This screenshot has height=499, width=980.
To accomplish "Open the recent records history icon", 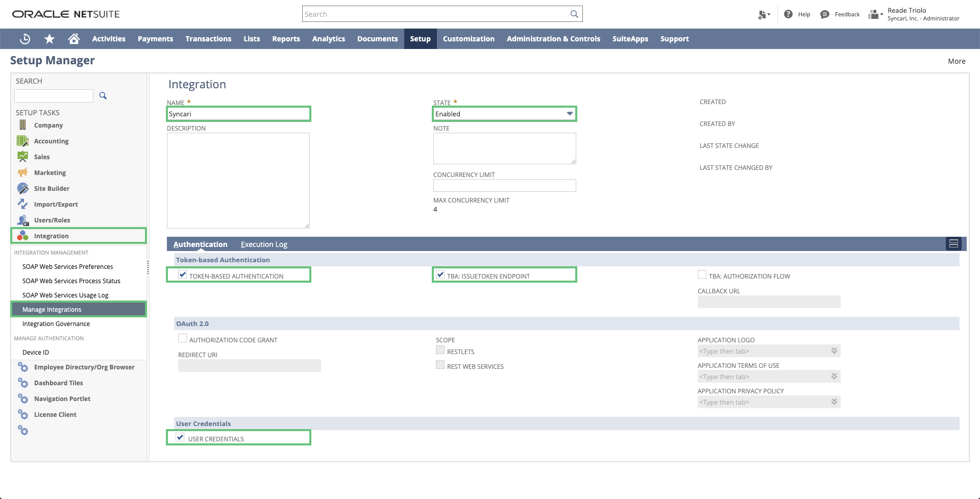I will coord(25,39).
